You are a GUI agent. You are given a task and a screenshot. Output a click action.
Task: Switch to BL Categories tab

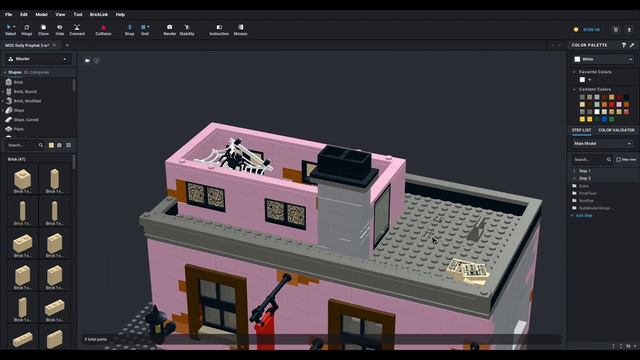coord(36,72)
